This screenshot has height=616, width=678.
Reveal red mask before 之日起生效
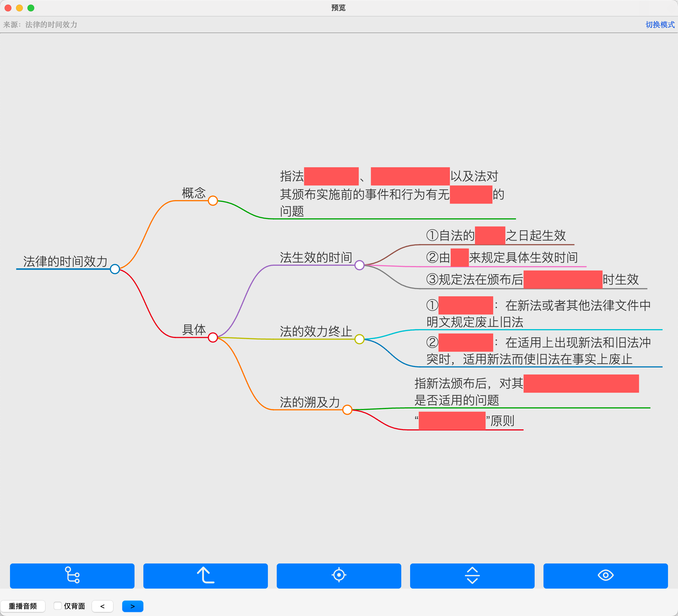(x=490, y=235)
